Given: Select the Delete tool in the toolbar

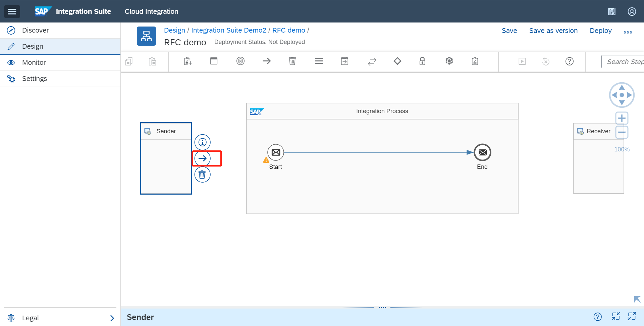Looking at the screenshot, I should tap(292, 61).
